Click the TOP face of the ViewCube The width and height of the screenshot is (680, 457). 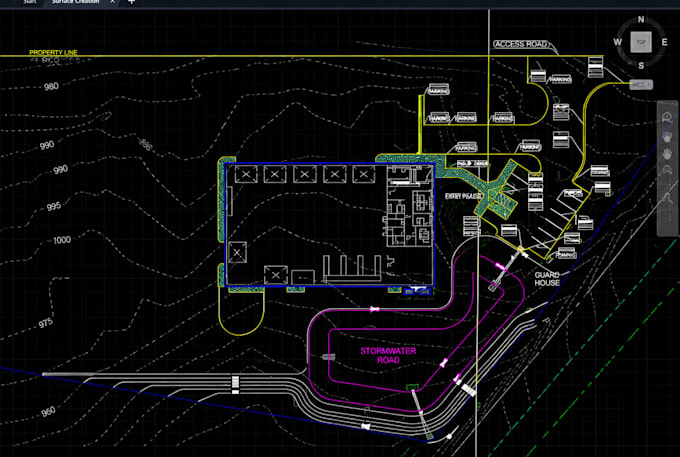641,42
